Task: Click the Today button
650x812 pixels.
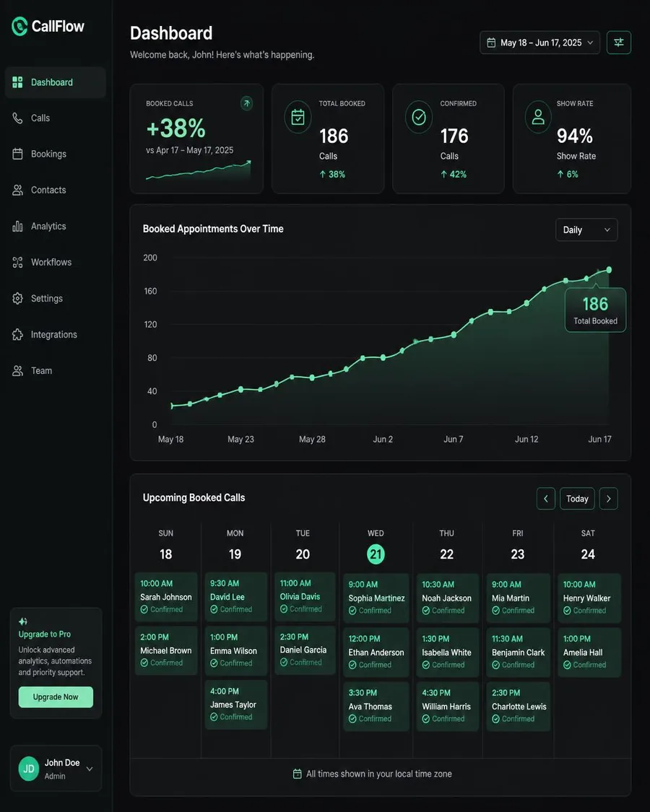Action: coord(577,499)
